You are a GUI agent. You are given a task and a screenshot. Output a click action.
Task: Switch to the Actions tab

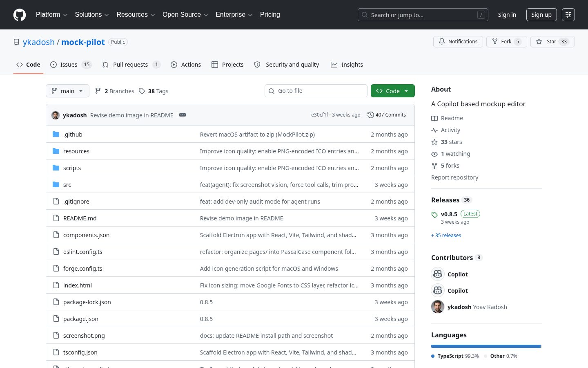[x=186, y=65]
